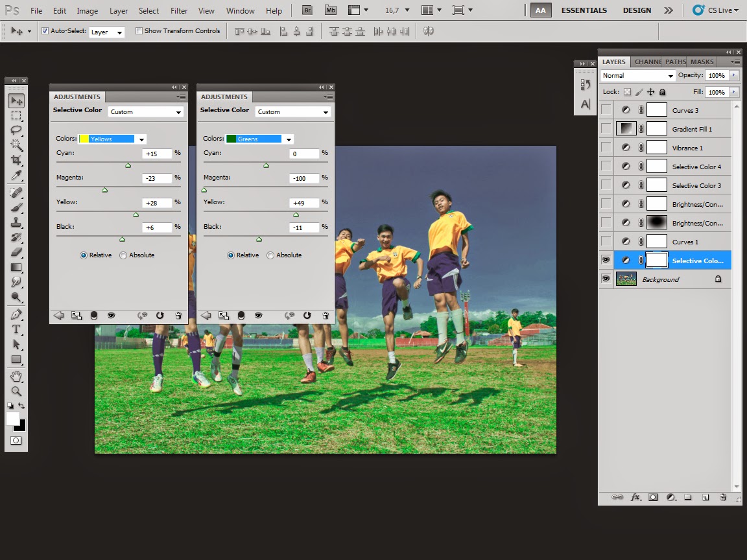Open the Auto-Select Layer dropdown
This screenshot has width=747, height=560.
(107, 32)
